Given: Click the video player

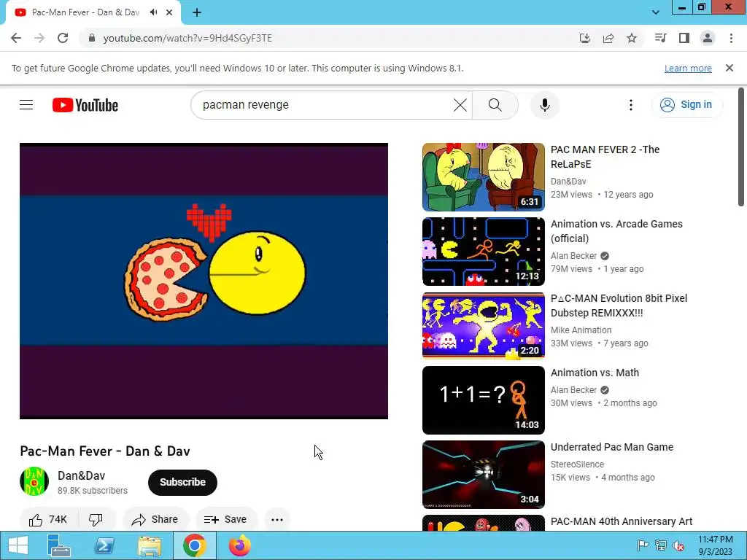Looking at the screenshot, I should pyautogui.click(x=204, y=281).
